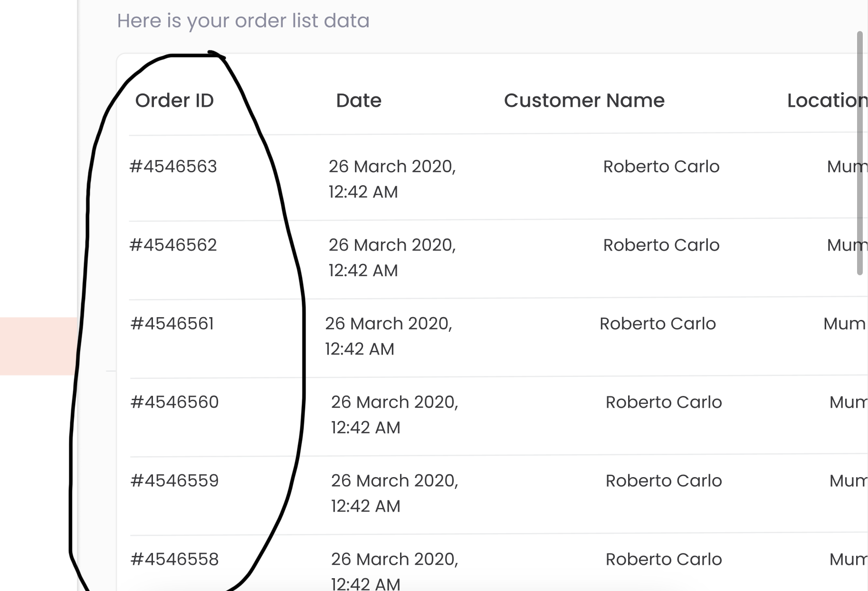
Task: Sort by the Date column header
Action: point(359,101)
